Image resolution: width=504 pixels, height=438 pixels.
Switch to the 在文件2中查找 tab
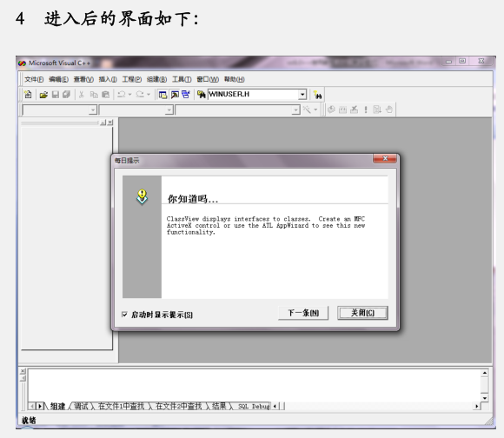[179, 406]
